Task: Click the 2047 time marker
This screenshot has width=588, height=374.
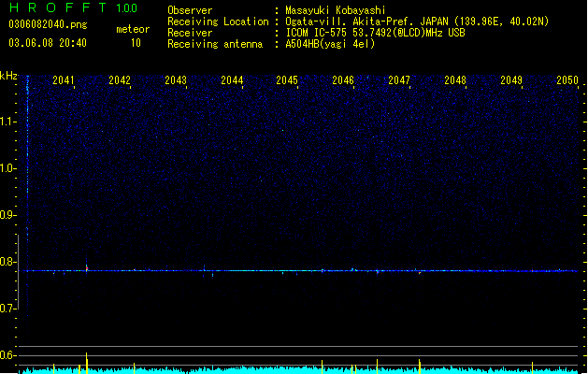Action: [x=399, y=80]
